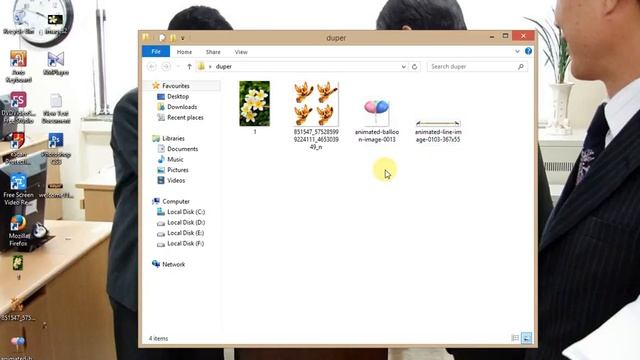This screenshot has width=640, height=360.
Task: Open the address bar history dropdown
Action: [403, 67]
